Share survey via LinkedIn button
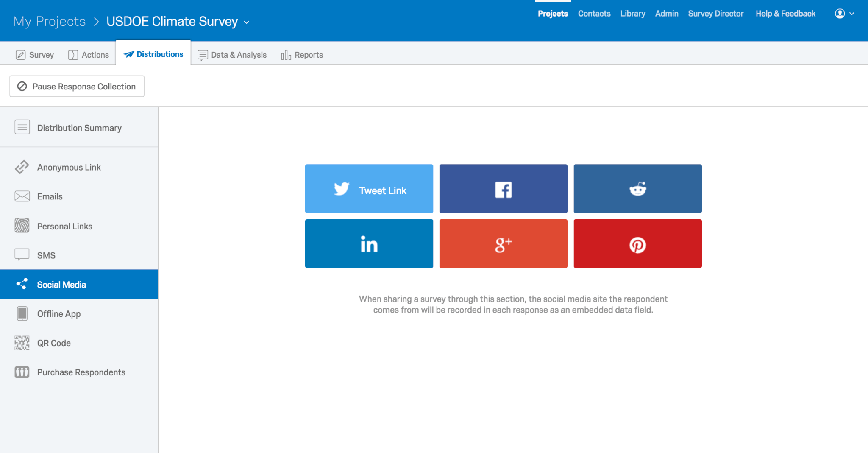This screenshot has width=868, height=453. click(369, 243)
